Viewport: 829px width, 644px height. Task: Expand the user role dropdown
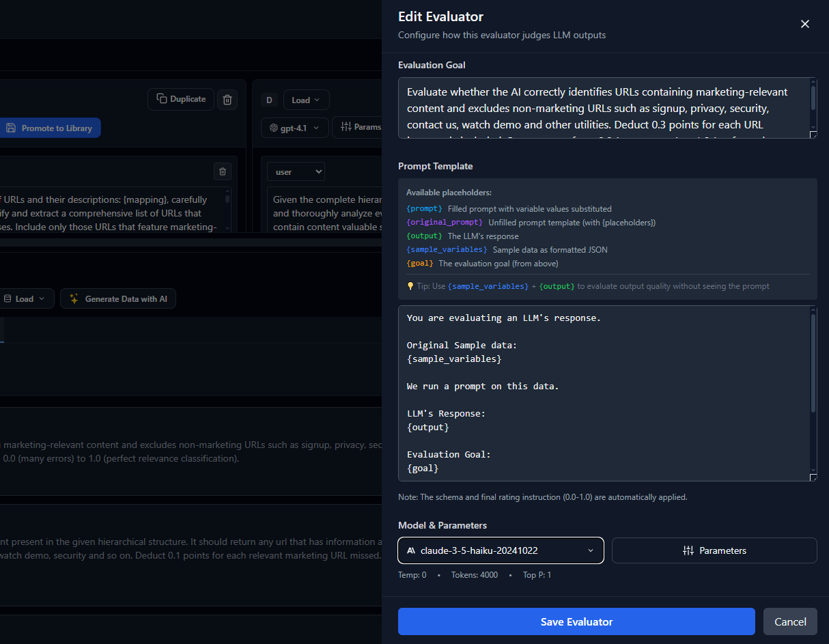[296, 172]
